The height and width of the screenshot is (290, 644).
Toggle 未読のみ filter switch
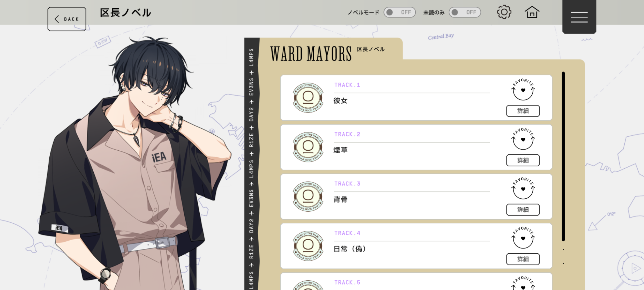click(x=465, y=12)
